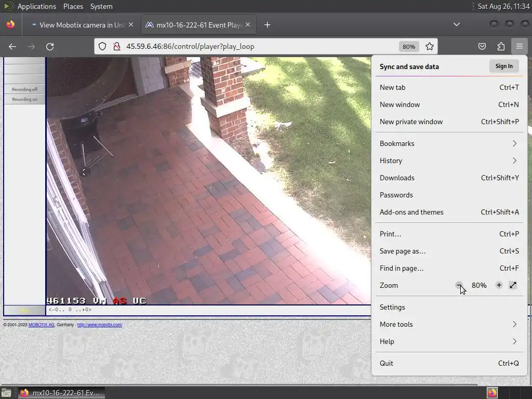This screenshot has height=399, width=532.
Task: Open the http://www.mobotix.com/ link
Action: (x=99, y=325)
